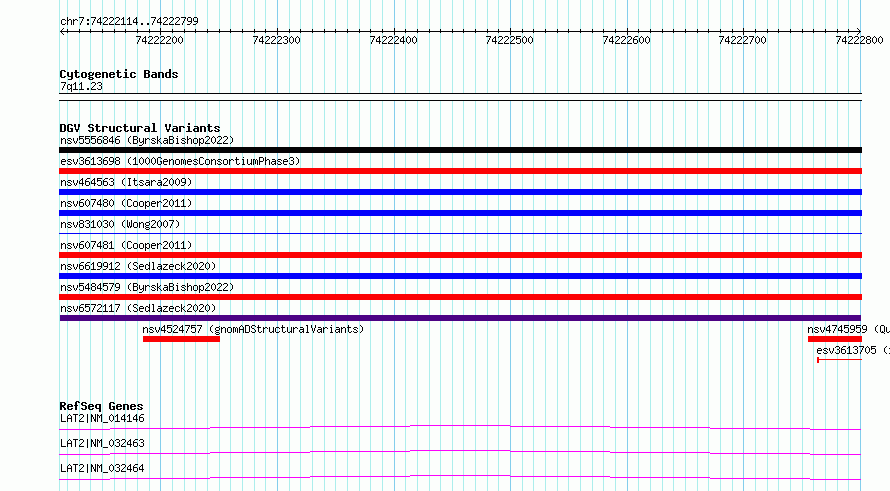Click the chr7:74222114..74222799 coordinate label
Screen dimensions: 890x491
(x=129, y=21)
